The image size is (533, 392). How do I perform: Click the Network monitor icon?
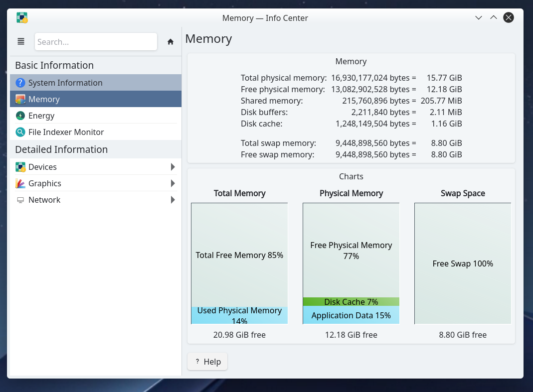pyautogui.click(x=20, y=200)
